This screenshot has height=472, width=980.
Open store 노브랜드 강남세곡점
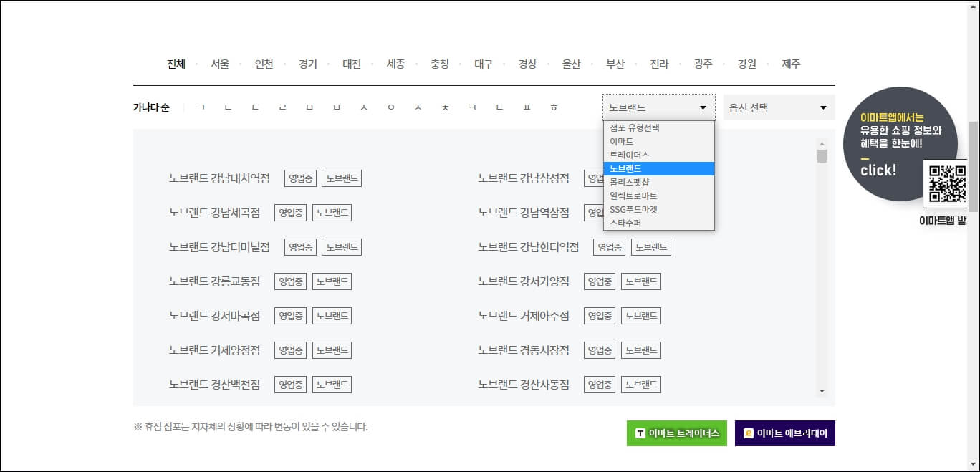point(214,213)
